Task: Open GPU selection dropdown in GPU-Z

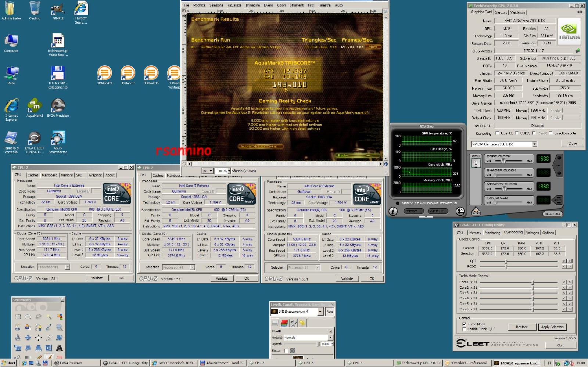Action: [x=535, y=144]
